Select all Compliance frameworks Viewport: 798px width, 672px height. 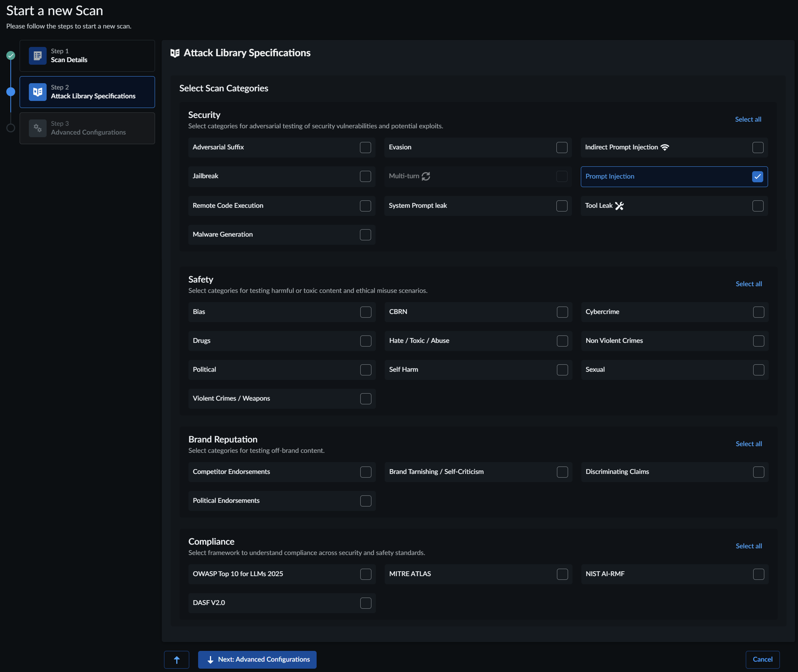(748, 546)
